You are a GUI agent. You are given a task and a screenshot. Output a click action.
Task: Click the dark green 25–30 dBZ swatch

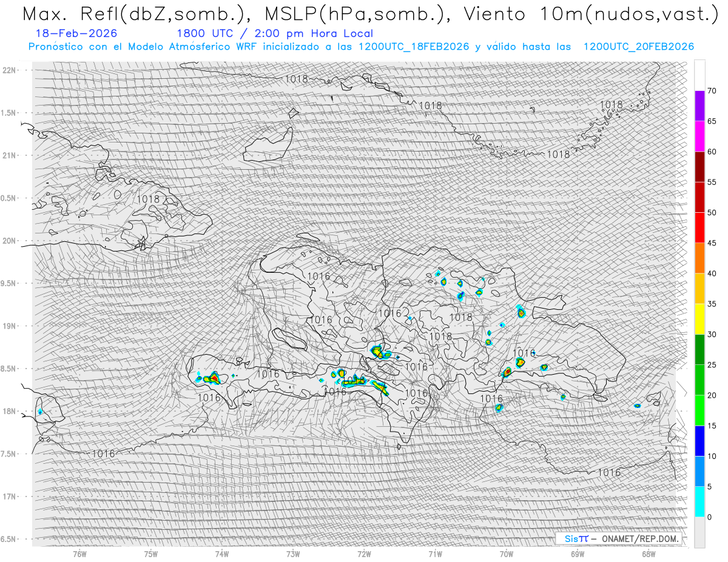[699, 349]
